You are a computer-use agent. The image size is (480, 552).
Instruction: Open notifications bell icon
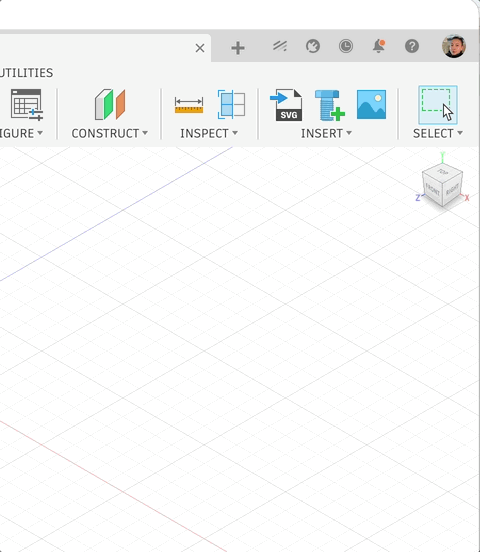[379, 46]
